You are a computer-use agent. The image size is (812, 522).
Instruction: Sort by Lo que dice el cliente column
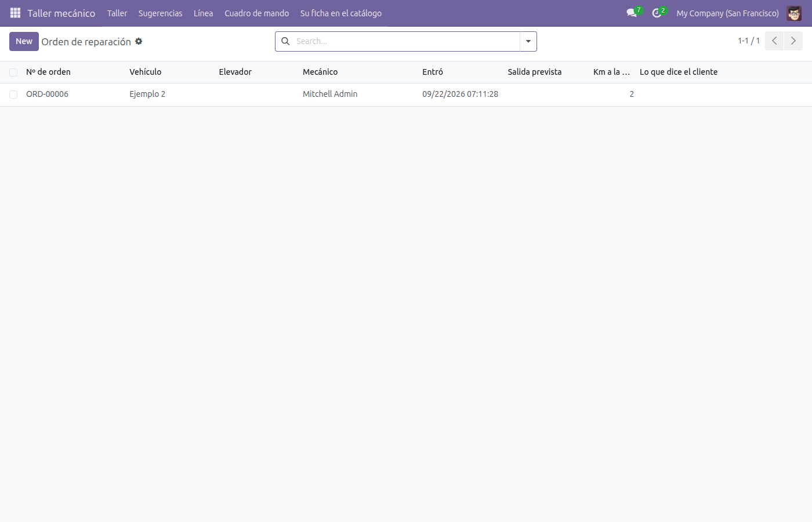coord(679,72)
